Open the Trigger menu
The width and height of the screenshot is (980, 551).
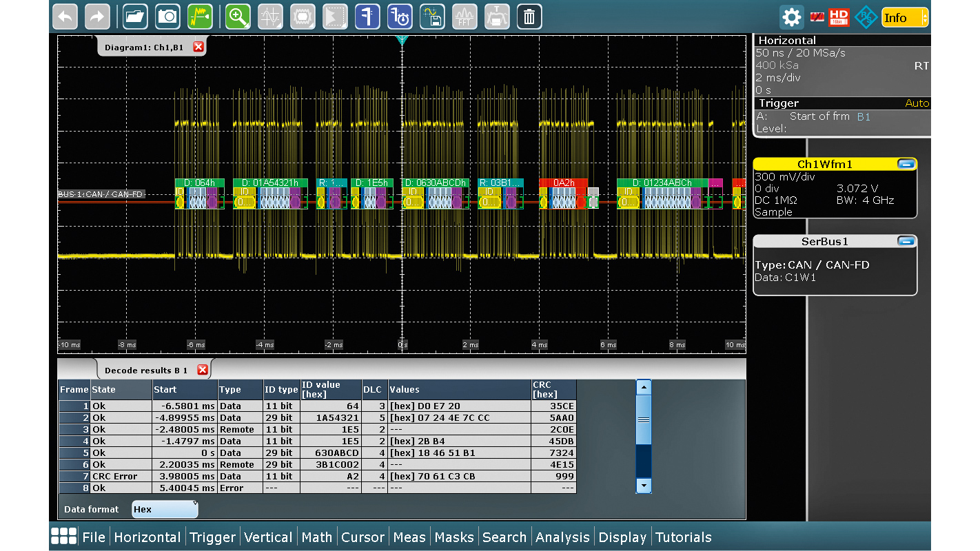[x=212, y=537]
